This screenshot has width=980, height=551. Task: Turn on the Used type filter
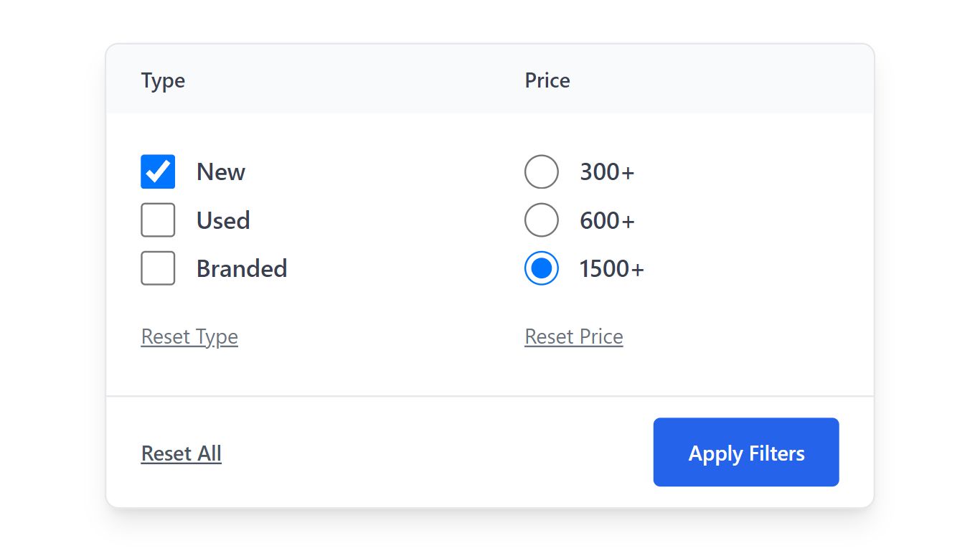pyautogui.click(x=158, y=220)
